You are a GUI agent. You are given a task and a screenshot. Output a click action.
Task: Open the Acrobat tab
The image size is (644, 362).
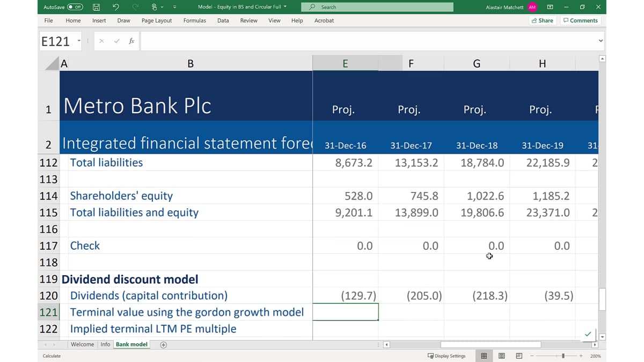click(324, 20)
